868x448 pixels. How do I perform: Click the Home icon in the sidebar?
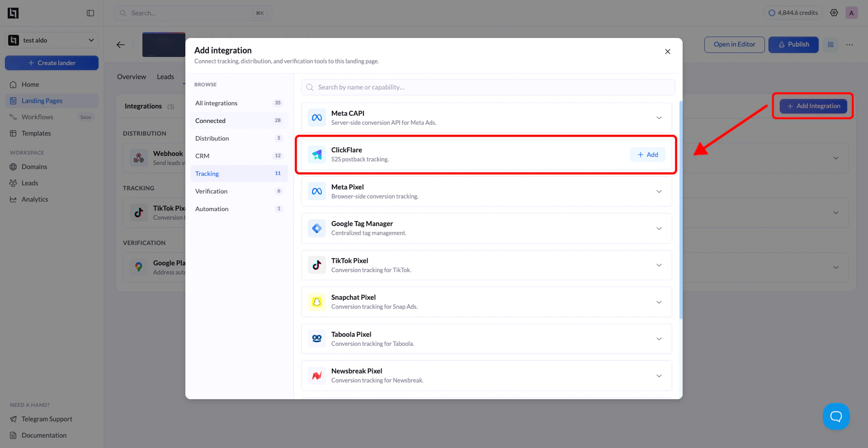click(13, 85)
